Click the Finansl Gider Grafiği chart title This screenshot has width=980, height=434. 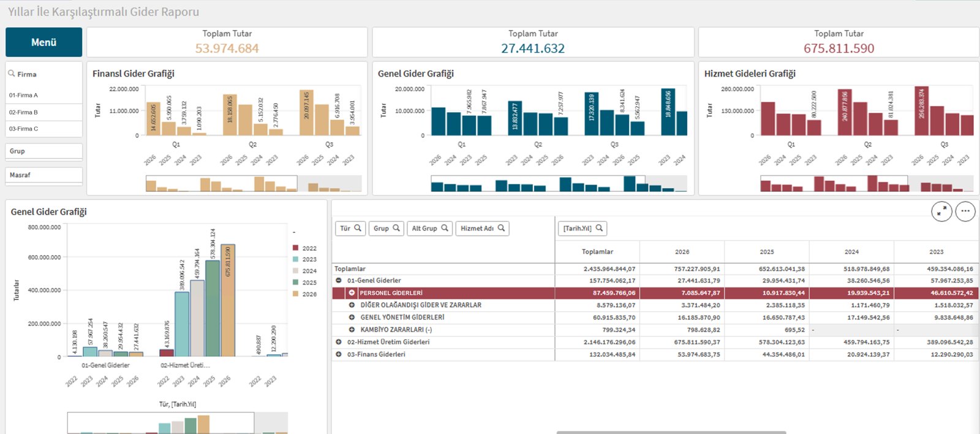coord(134,74)
